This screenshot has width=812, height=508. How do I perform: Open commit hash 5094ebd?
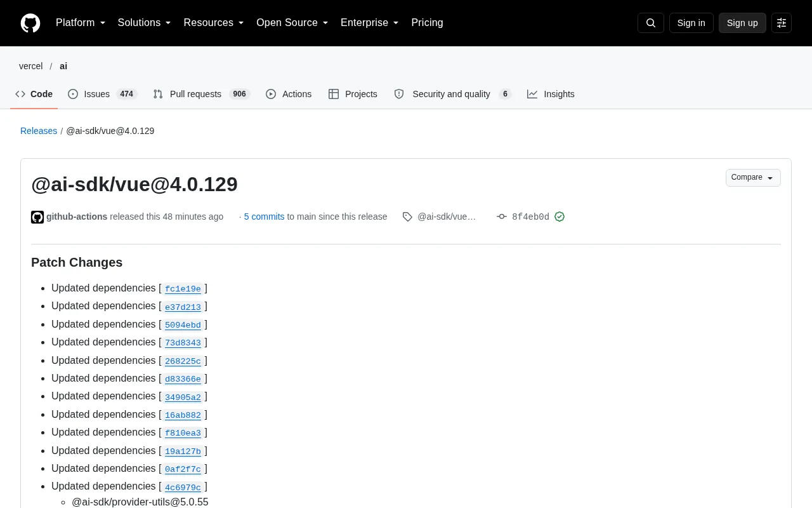(183, 325)
